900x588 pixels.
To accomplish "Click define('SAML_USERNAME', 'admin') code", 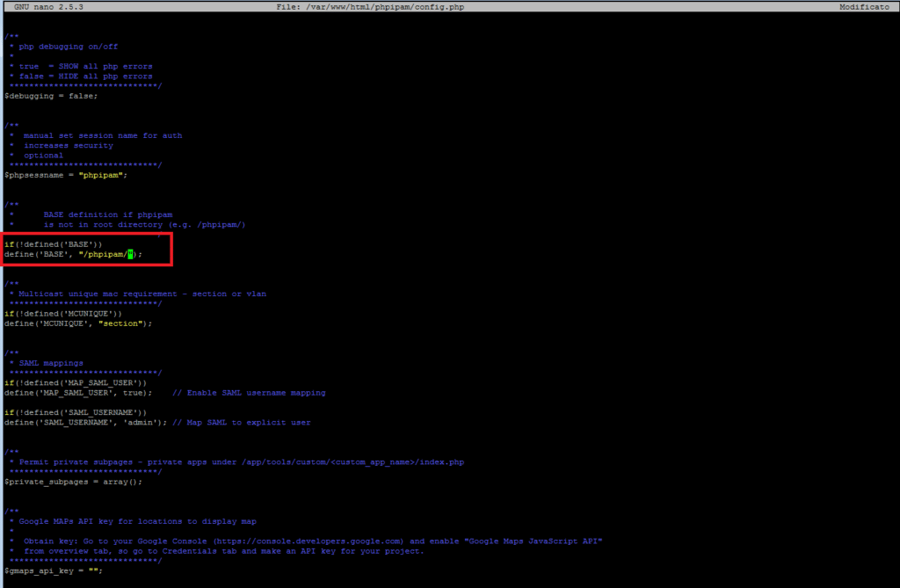I will pos(85,423).
